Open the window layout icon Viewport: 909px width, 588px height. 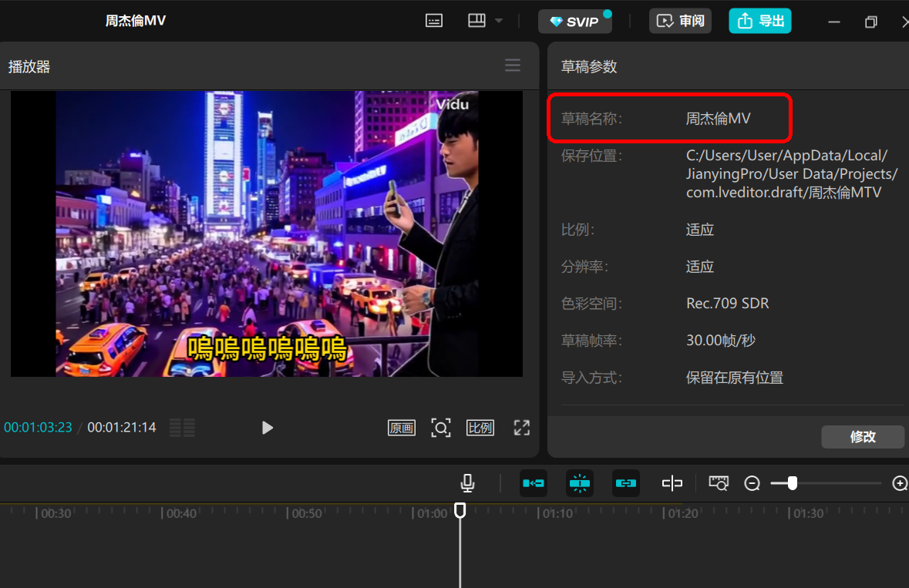click(x=476, y=21)
